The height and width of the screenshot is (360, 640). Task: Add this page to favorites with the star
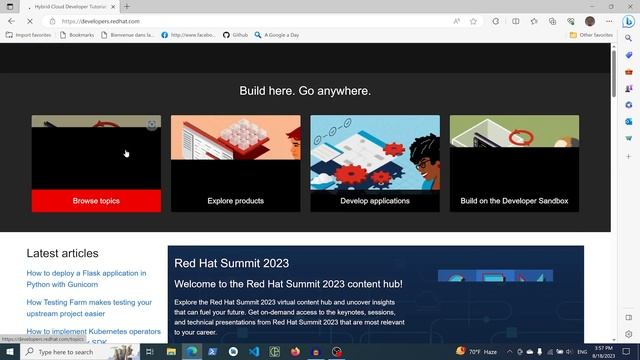coord(473,21)
